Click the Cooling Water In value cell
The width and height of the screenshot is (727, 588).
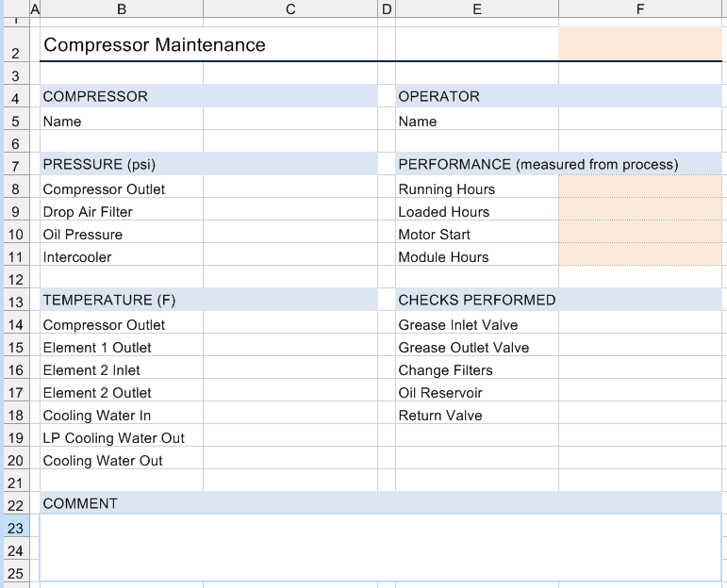[290, 413]
